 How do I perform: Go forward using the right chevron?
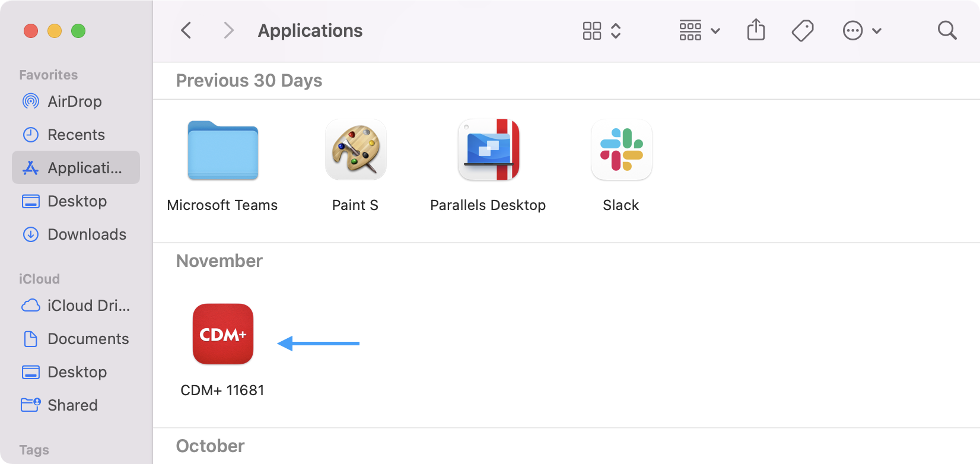[x=228, y=30]
